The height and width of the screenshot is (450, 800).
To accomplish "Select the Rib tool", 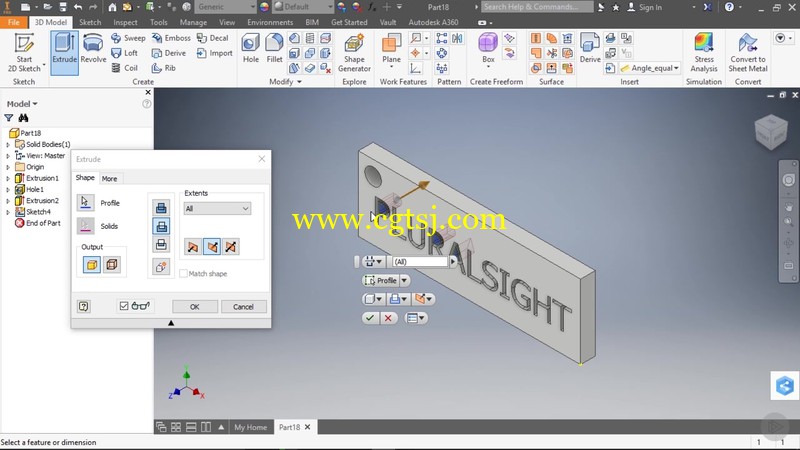I will pyautogui.click(x=164, y=67).
